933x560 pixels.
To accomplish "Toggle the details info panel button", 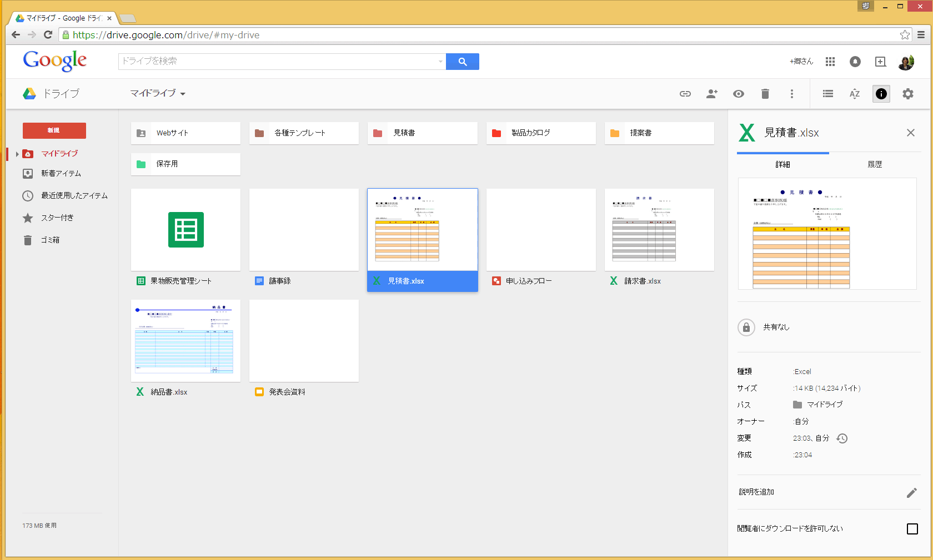I will 881,94.
